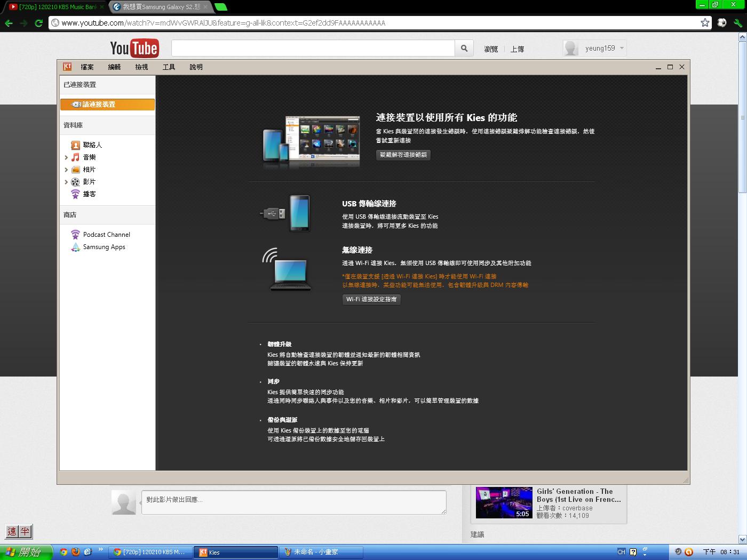The width and height of the screenshot is (747, 560).
Task: Click the language bar help question icon
Action: click(633, 552)
